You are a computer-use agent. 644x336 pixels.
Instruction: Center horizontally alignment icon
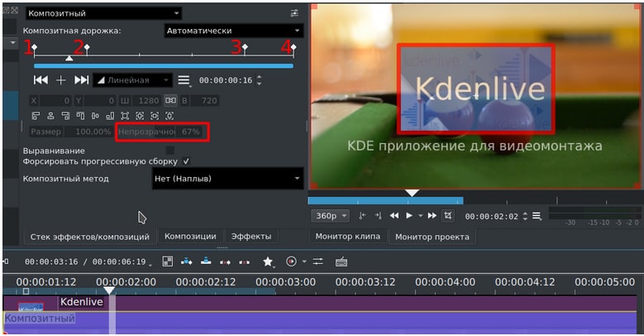(50, 116)
